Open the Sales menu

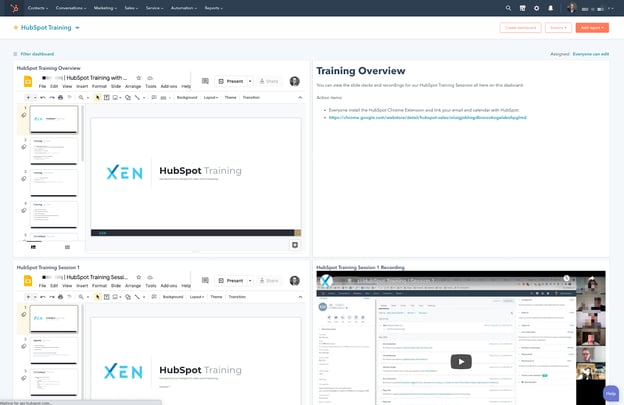pos(131,8)
